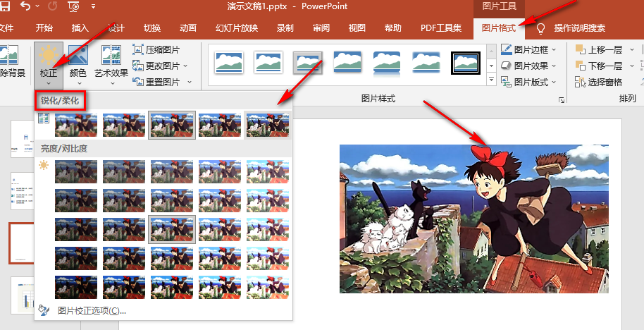The width and height of the screenshot is (644, 330).
Task: Switch to the 插入 ribbon tab
Action: coord(80,28)
